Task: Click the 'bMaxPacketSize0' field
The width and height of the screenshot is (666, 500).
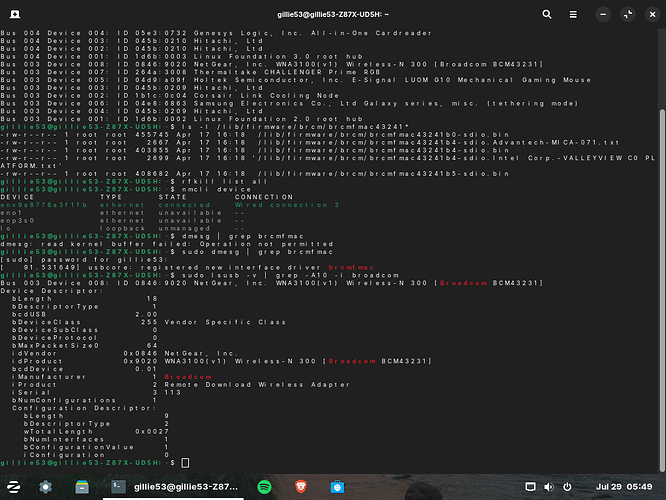Action: 85,345
